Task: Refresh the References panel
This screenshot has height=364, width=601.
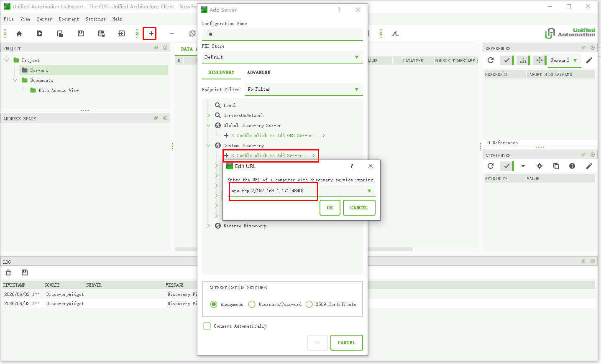Action: pyautogui.click(x=491, y=61)
